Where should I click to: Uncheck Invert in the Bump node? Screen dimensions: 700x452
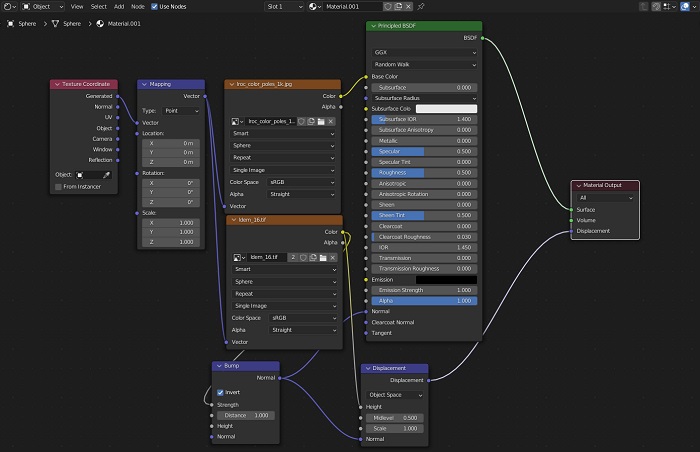pos(220,392)
